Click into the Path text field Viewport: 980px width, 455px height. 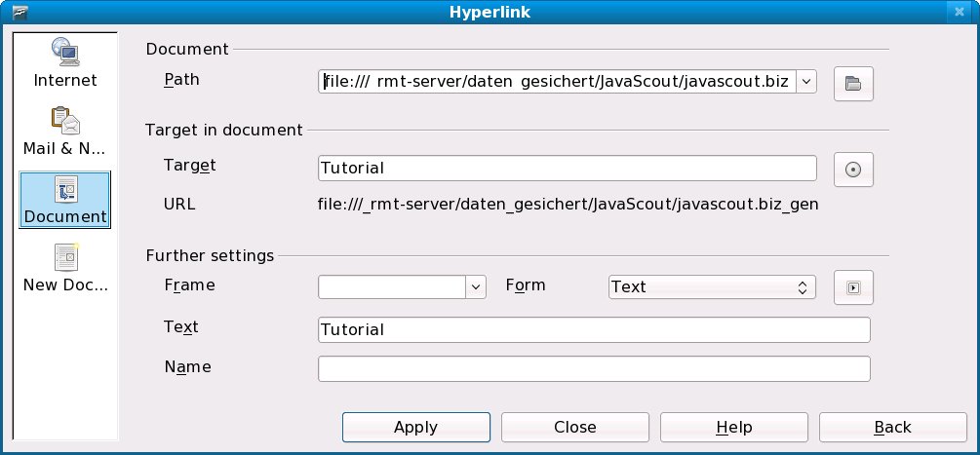pos(556,82)
